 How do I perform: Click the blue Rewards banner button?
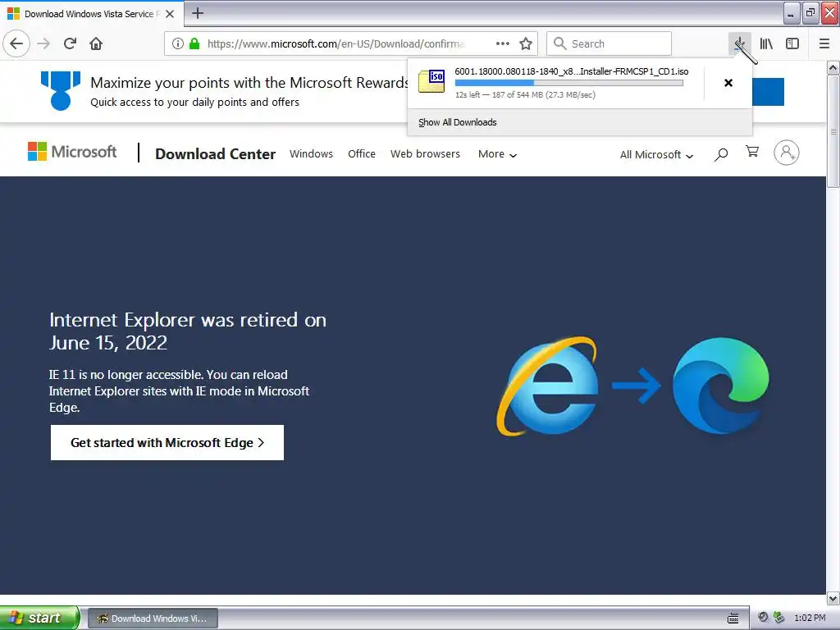tap(768, 92)
